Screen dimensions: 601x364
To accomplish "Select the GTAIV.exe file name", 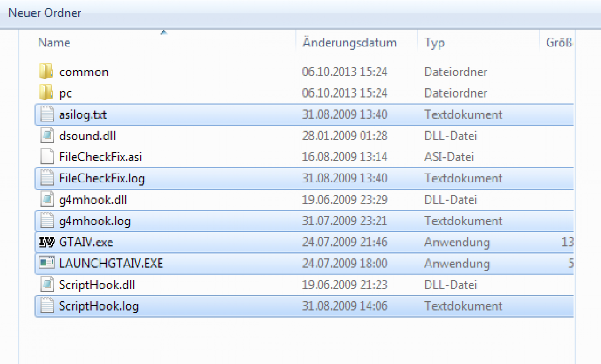I will [x=86, y=242].
